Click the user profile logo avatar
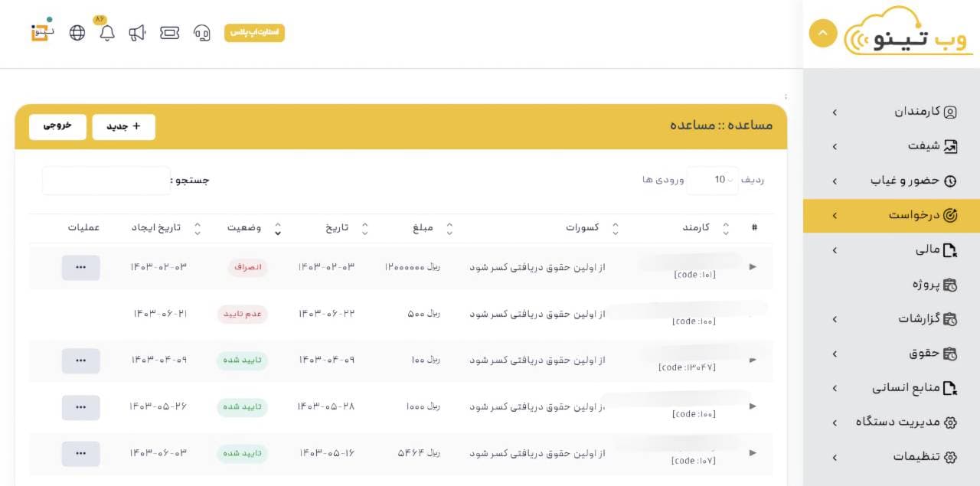980x486 pixels. 40,32
